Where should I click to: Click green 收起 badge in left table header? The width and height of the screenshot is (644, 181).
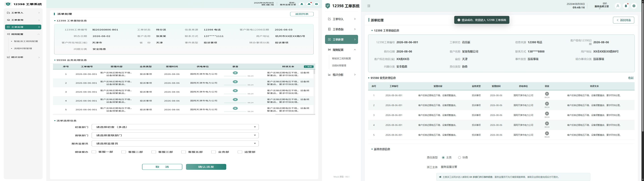point(309,67)
